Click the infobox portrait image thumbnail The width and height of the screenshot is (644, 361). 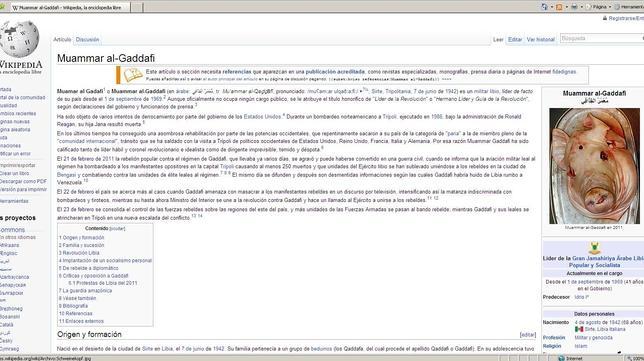[594, 166]
